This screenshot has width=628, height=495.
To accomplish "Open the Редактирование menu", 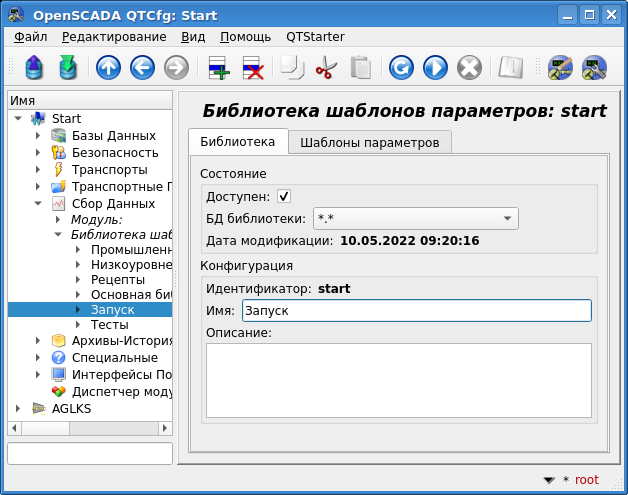I will (114, 37).
